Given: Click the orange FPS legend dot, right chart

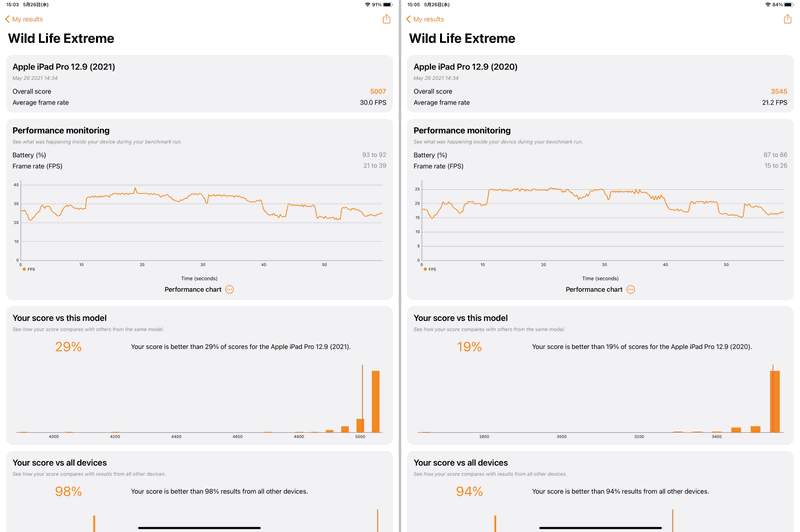Looking at the screenshot, I should [425, 269].
